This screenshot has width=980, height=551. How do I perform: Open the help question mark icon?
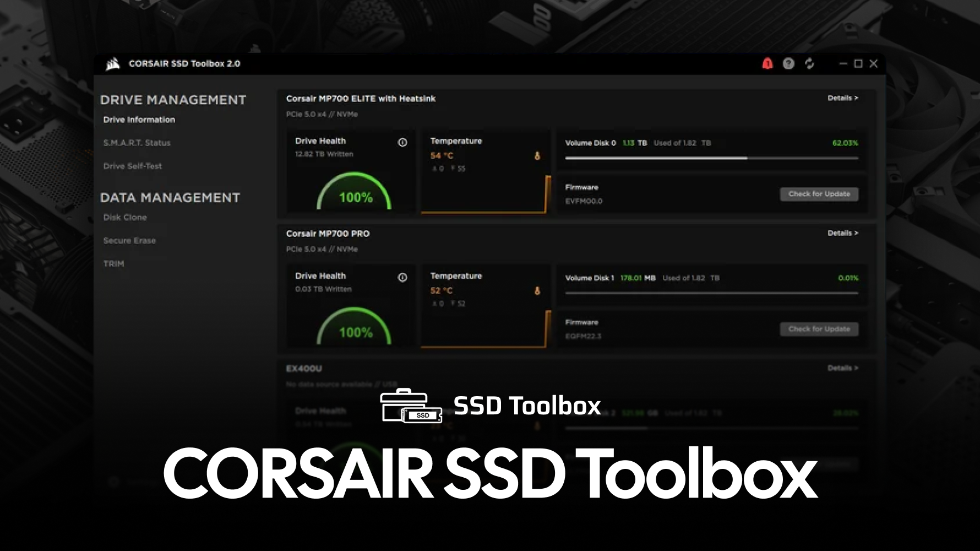[x=788, y=64]
